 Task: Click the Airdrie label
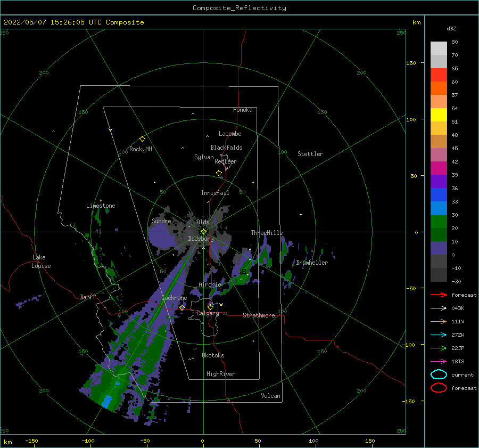[210, 284]
